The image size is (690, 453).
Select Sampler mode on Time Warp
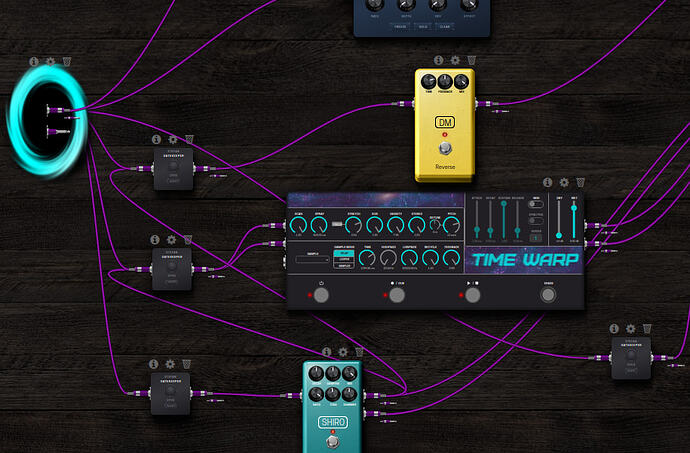344,266
